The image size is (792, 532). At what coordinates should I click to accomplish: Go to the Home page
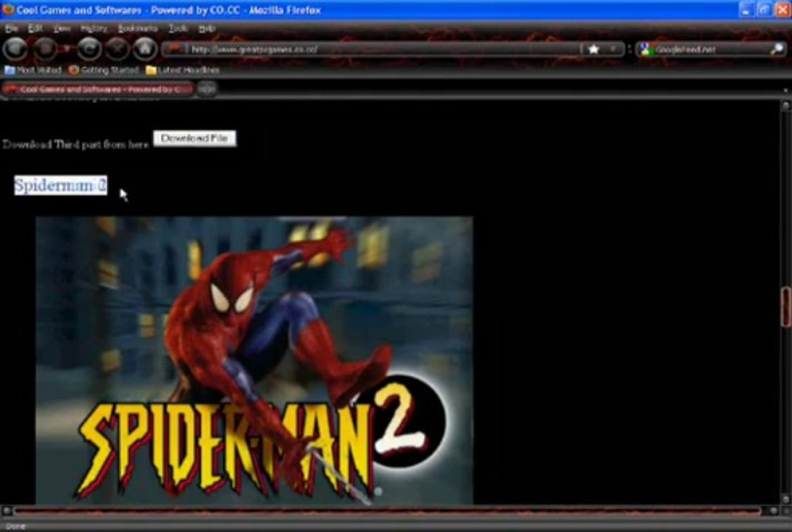pos(145,49)
